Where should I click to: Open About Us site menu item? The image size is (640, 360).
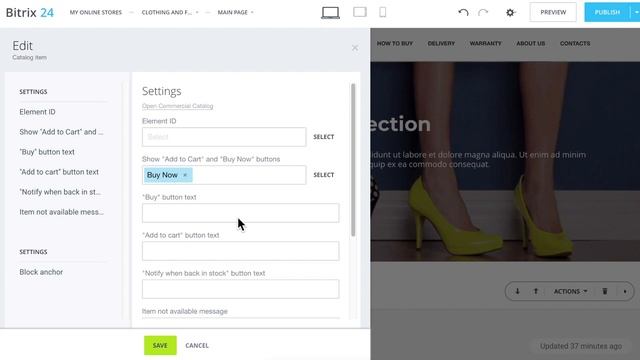[x=531, y=43]
